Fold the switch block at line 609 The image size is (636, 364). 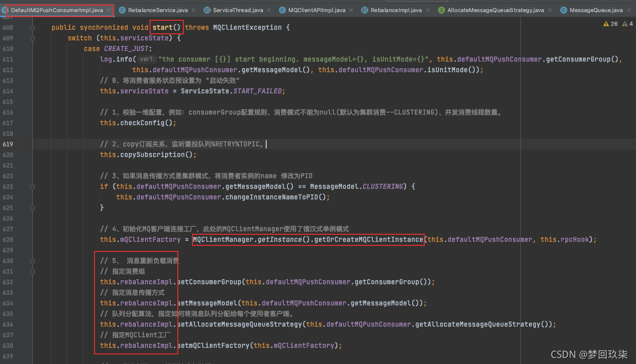pos(33,38)
